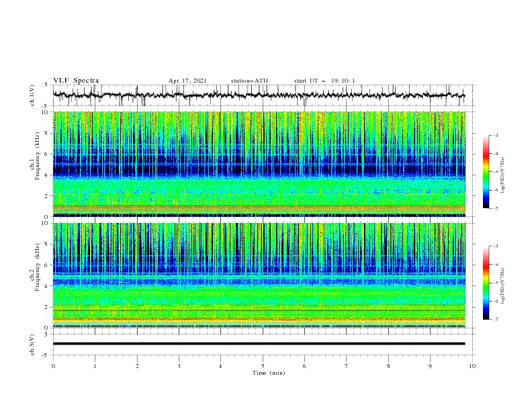Click the "station=ATH" header label

coord(249,81)
